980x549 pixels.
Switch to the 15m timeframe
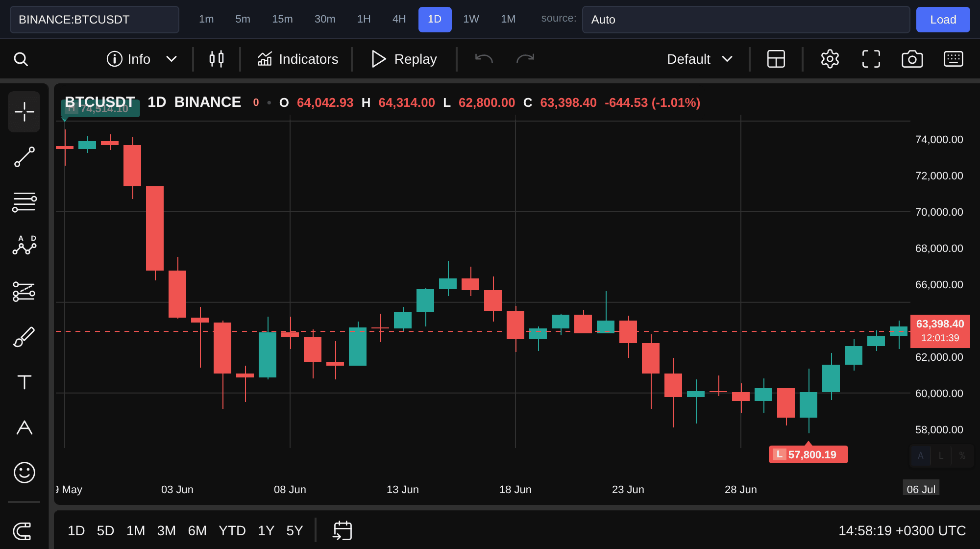(282, 19)
